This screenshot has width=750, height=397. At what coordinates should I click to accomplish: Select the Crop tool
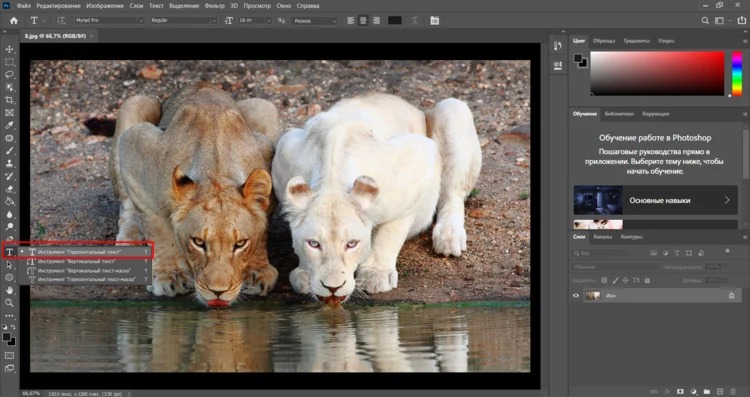click(x=9, y=100)
